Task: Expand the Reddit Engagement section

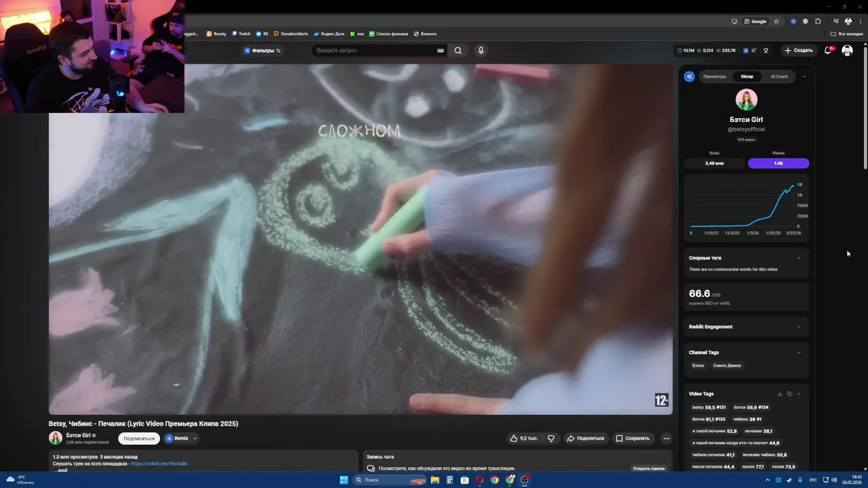Action: click(x=799, y=327)
